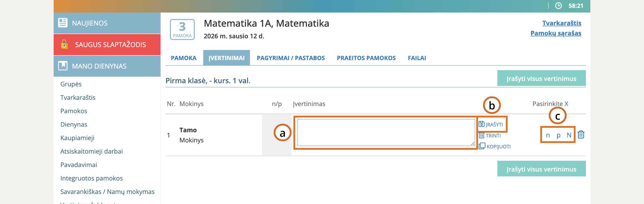The image size is (644, 204).
Task: Click the session timer clock icon
Action: 558,6
